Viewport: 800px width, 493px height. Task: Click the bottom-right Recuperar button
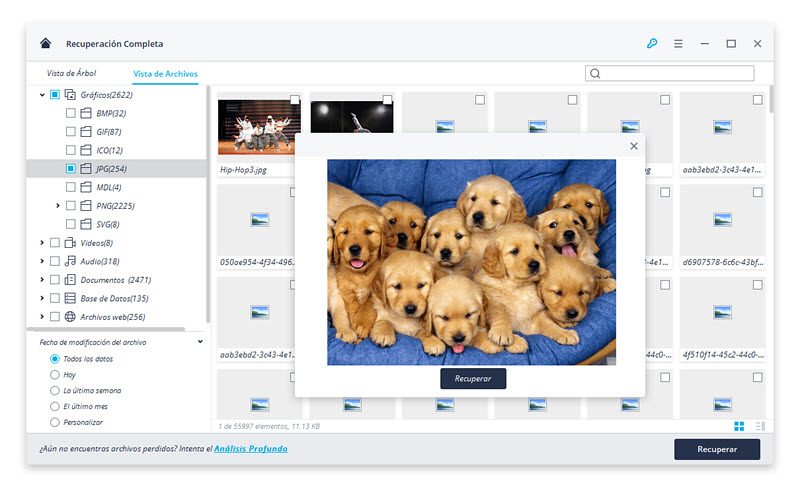point(717,449)
